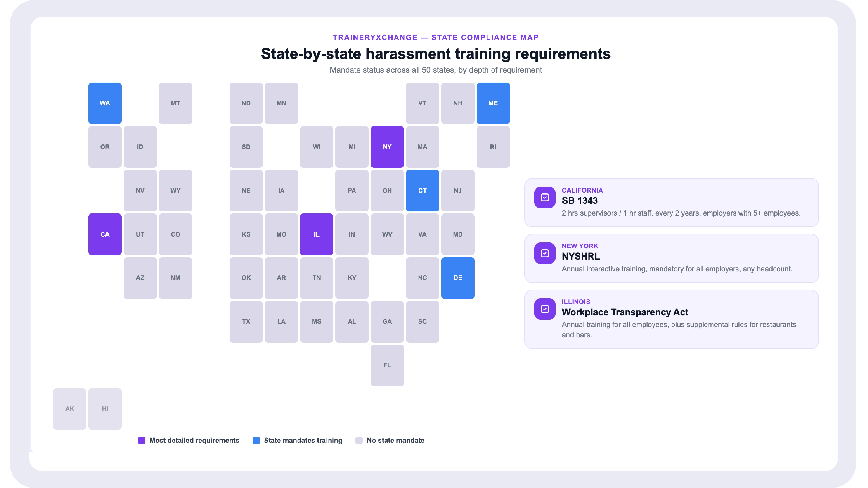
Task: Pick the TN state tile
Action: (316, 278)
